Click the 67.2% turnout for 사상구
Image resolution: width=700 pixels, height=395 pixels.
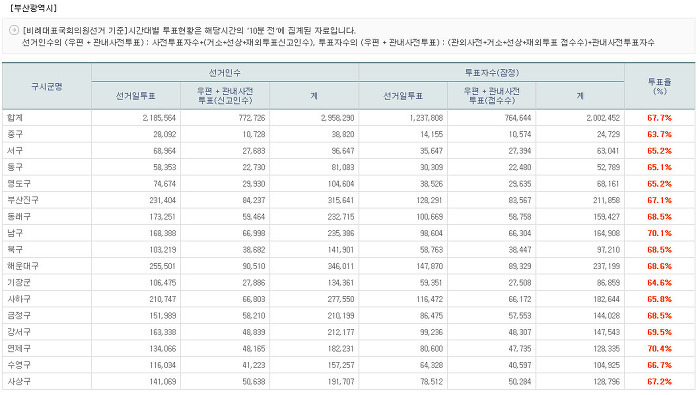pyautogui.click(x=659, y=382)
